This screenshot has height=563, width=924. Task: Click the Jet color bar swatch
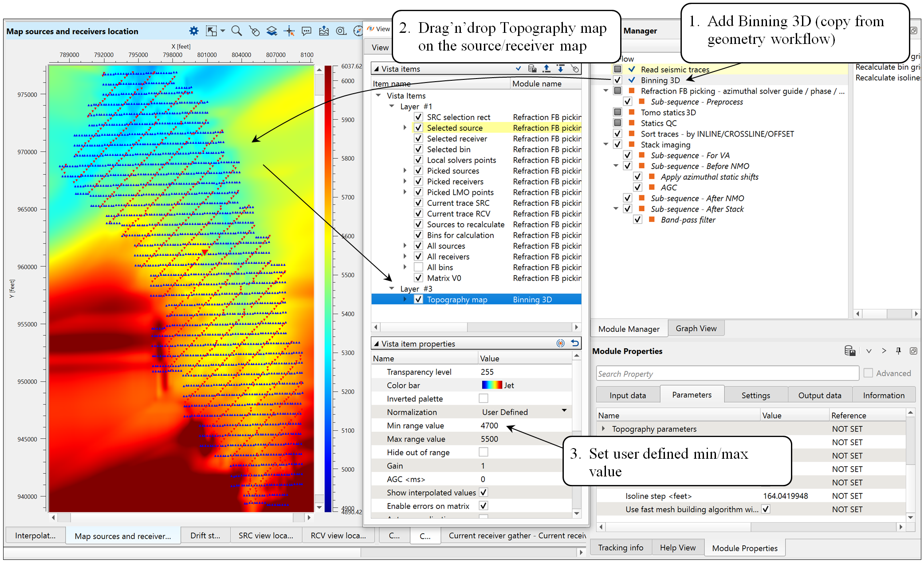tap(492, 385)
